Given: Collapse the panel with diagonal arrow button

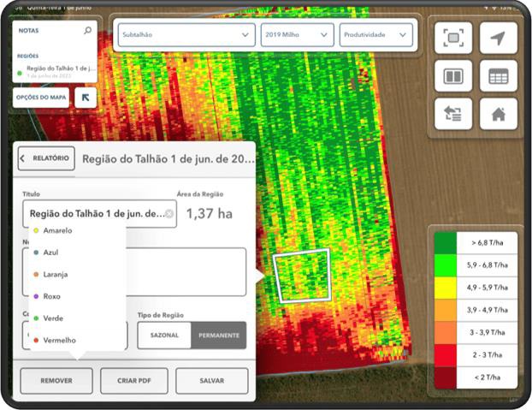Looking at the screenshot, I should click(x=86, y=98).
